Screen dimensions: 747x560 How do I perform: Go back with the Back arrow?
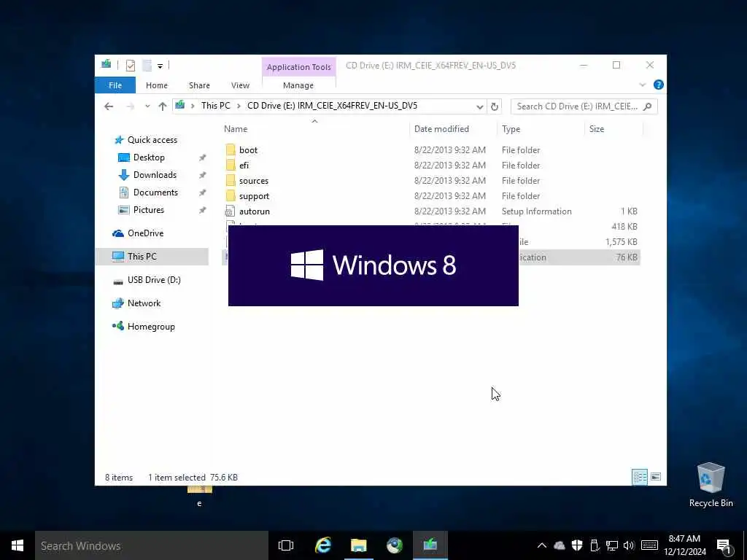(x=109, y=106)
